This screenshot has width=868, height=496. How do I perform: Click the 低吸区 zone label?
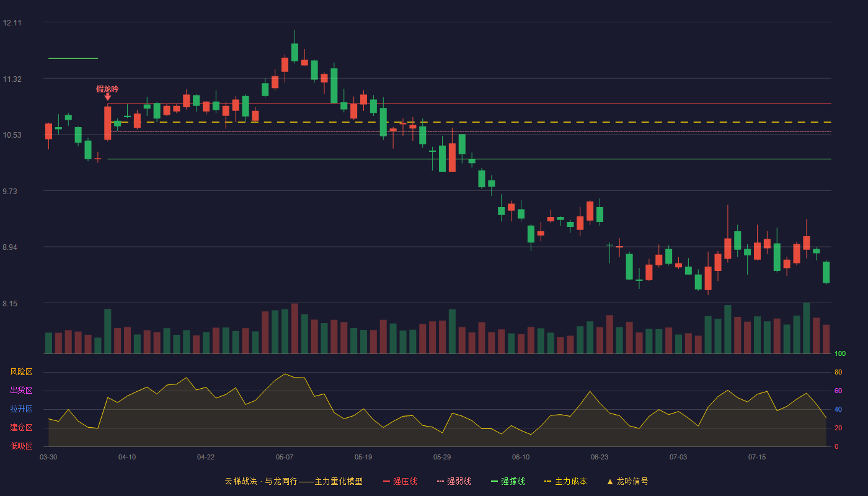tap(21, 446)
